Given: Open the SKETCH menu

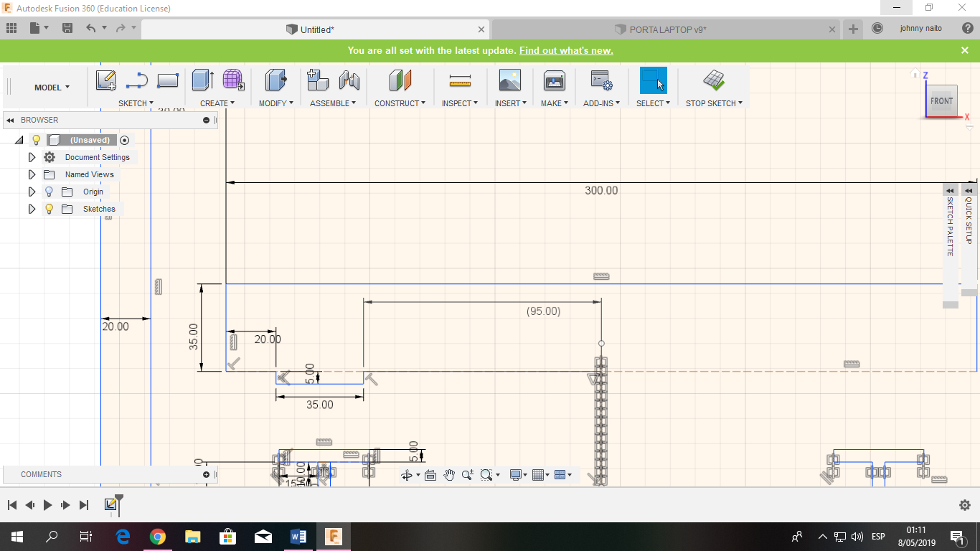Looking at the screenshot, I should pyautogui.click(x=136, y=103).
